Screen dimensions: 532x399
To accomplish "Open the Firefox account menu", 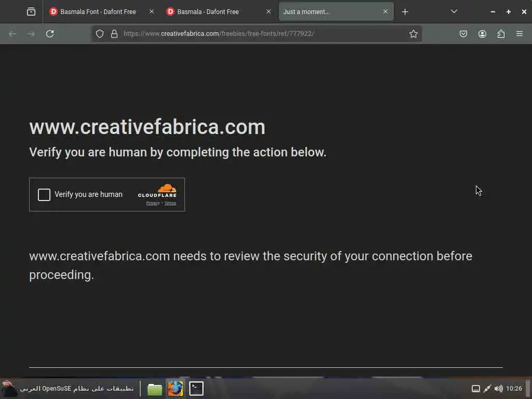I will coord(482,34).
